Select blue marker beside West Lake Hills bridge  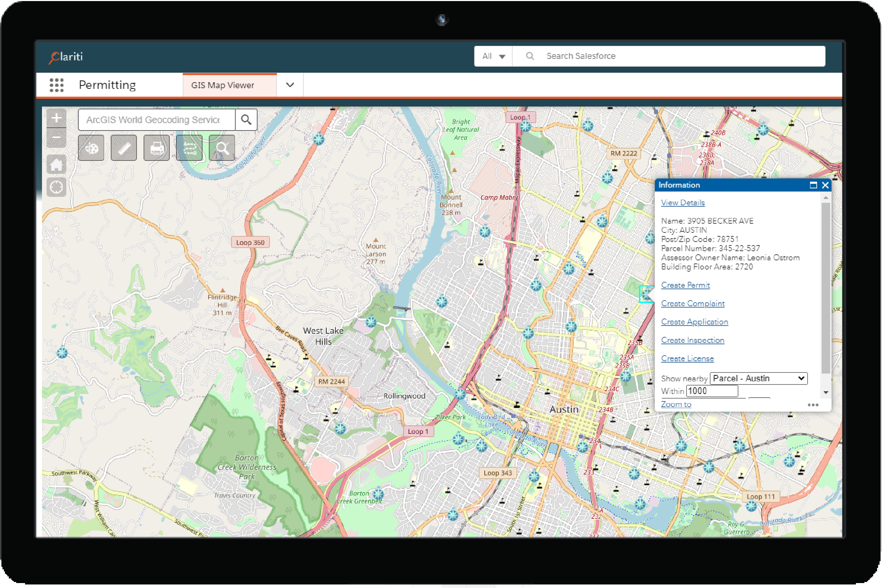[x=371, y=322]
